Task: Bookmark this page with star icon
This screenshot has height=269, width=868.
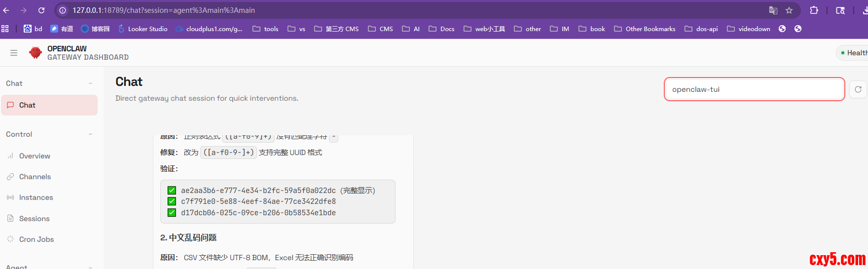Action: 789,10
